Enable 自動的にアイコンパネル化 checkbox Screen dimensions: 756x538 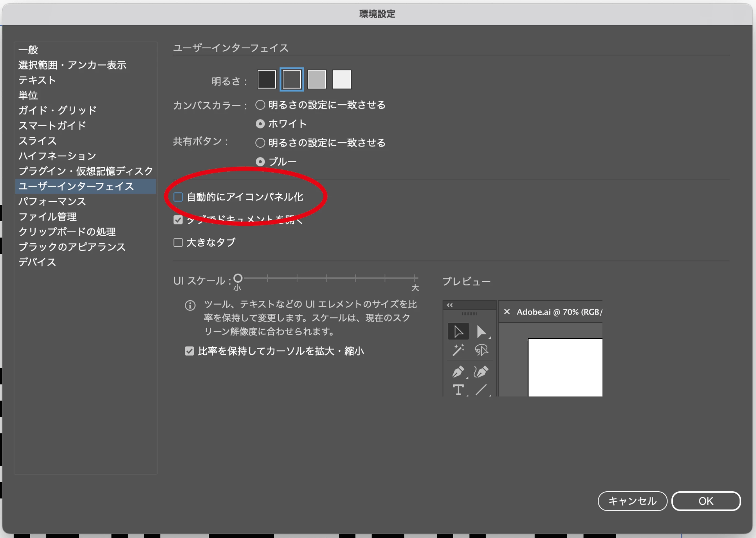pos(178,197)
